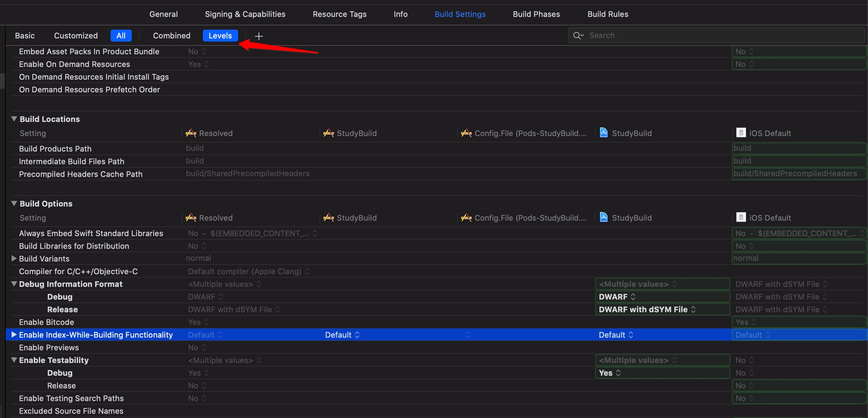Select the Levels view button
Screen dimensions: 868x418
click(x=220, y=36)
